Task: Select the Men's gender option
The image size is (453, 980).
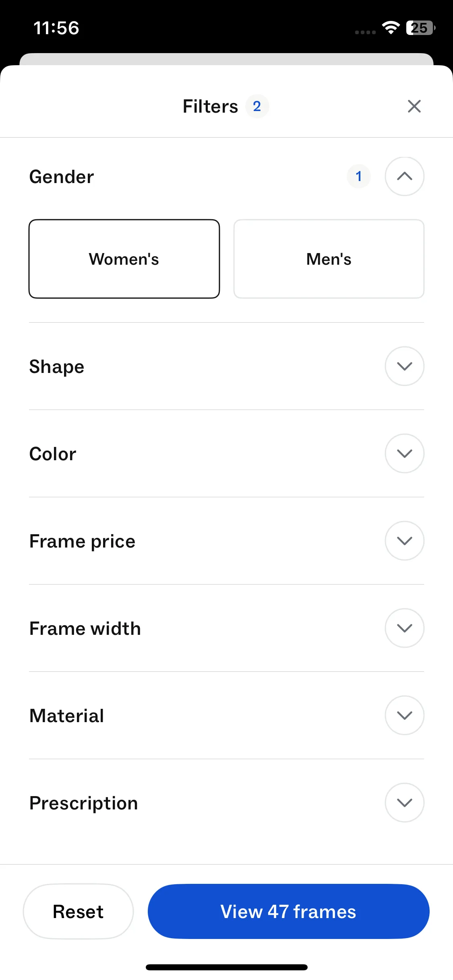Action: tap(329, 259)
